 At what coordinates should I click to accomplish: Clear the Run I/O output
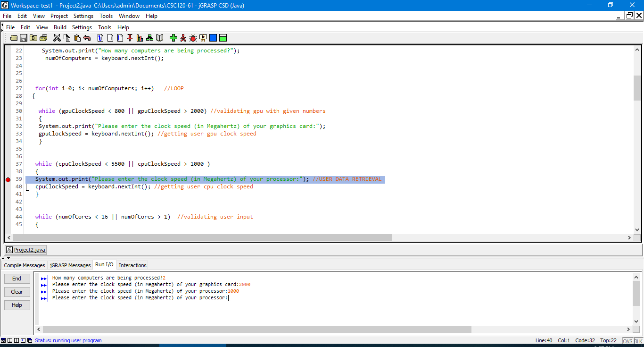click(17, 292)
